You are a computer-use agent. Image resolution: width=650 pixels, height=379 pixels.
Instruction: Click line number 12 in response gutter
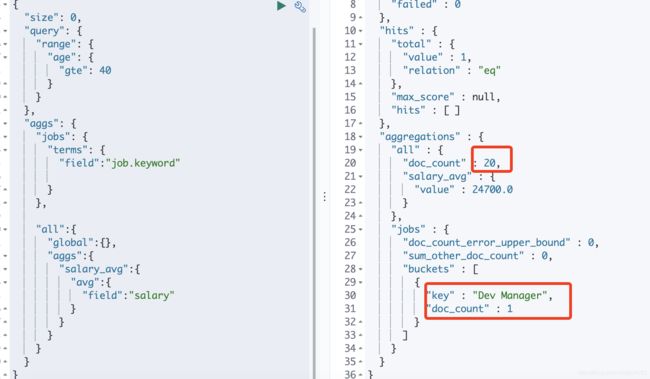[x=350, y=57]
